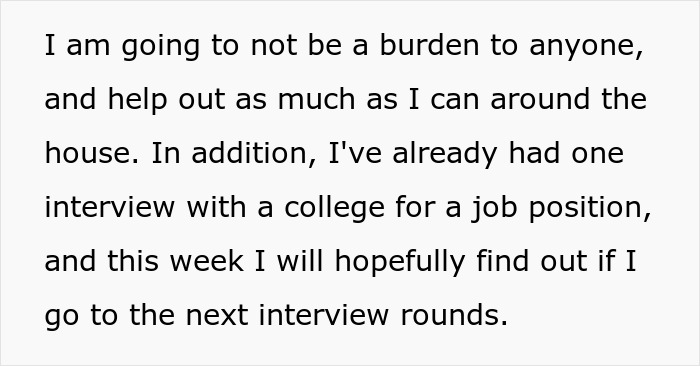
Task: Click the word "hopefully"
Action: [x=400, y=264]
